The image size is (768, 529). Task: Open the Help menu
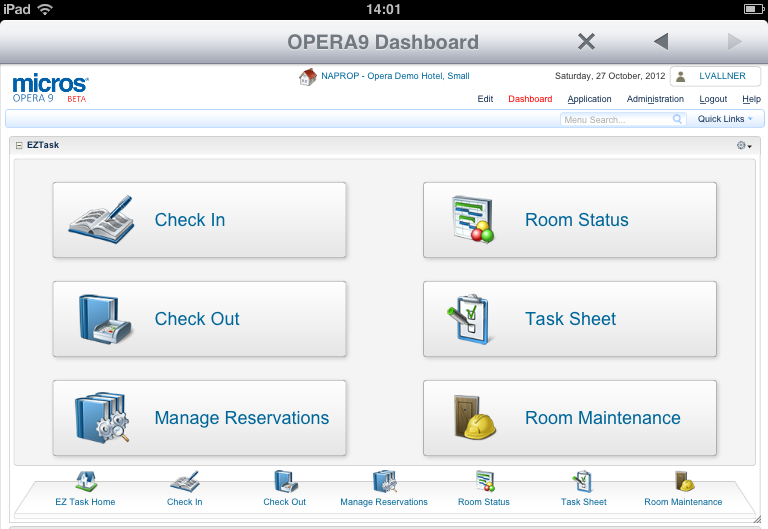point(751,99)
